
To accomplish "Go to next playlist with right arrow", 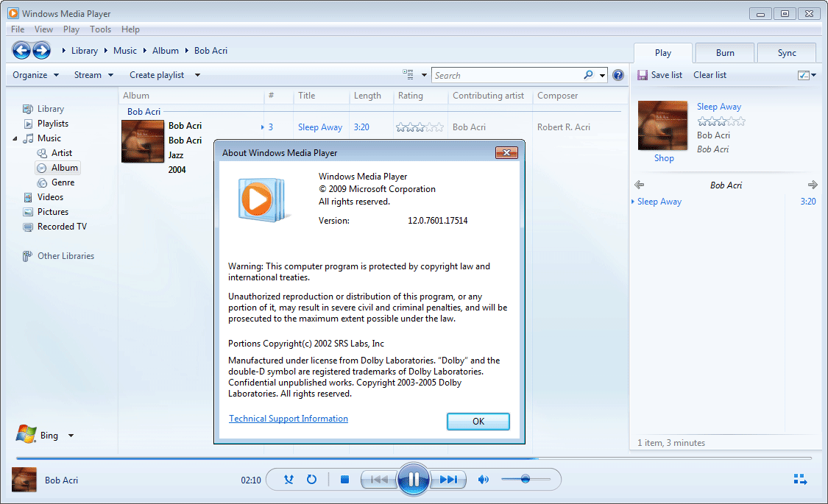I will [x=813, y=185].
